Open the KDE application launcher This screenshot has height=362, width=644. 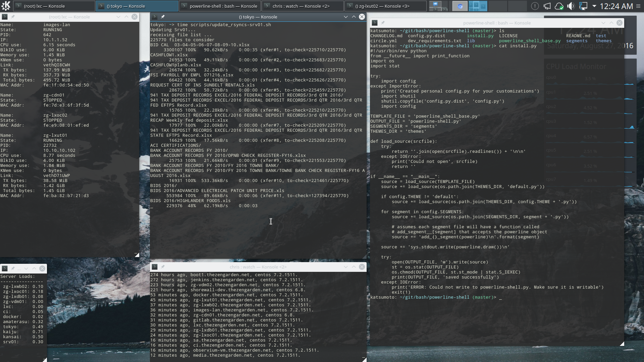click(x=6, y=6)
